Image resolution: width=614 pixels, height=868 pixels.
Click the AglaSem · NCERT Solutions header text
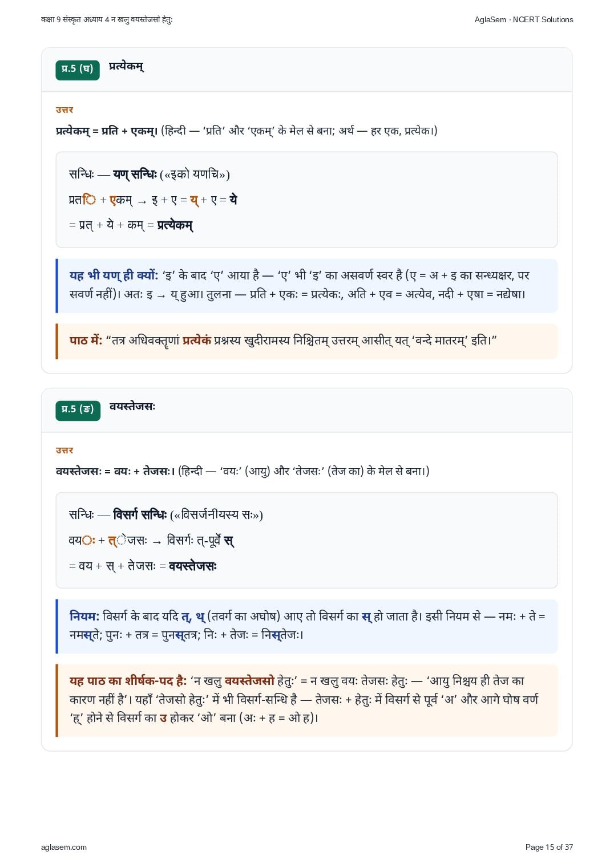coord(524,19)
